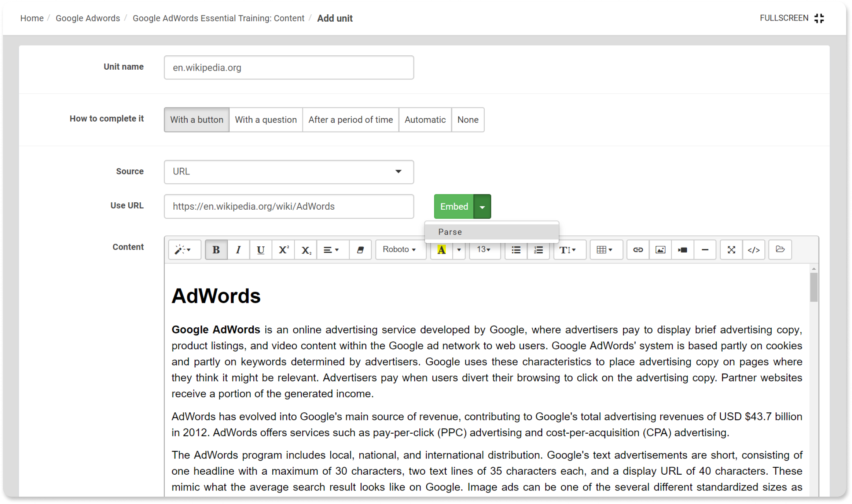Choose Parse from the dropdown menu
Image resolution: width=852 pixels, height=504 pixels.
coord(492,232)
